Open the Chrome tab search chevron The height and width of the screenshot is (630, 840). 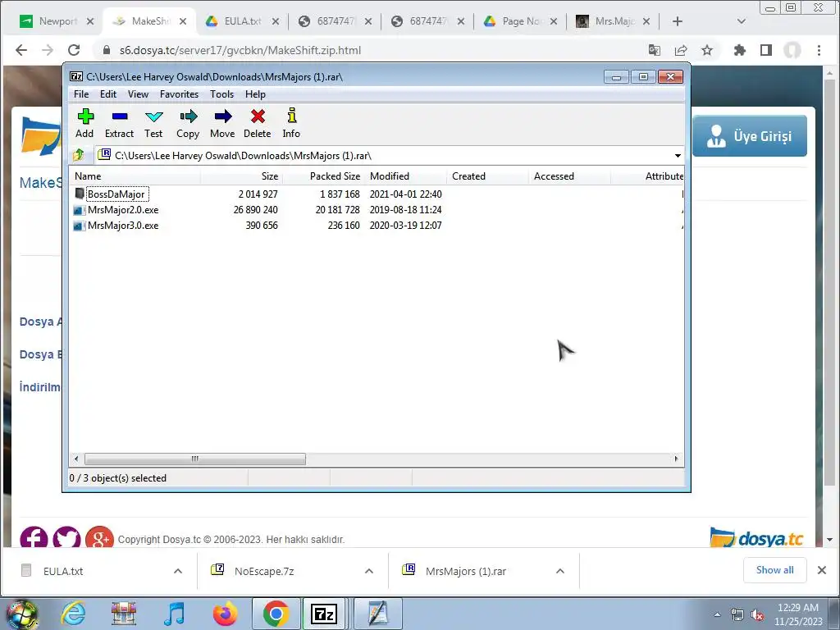(x=742, y=21)
